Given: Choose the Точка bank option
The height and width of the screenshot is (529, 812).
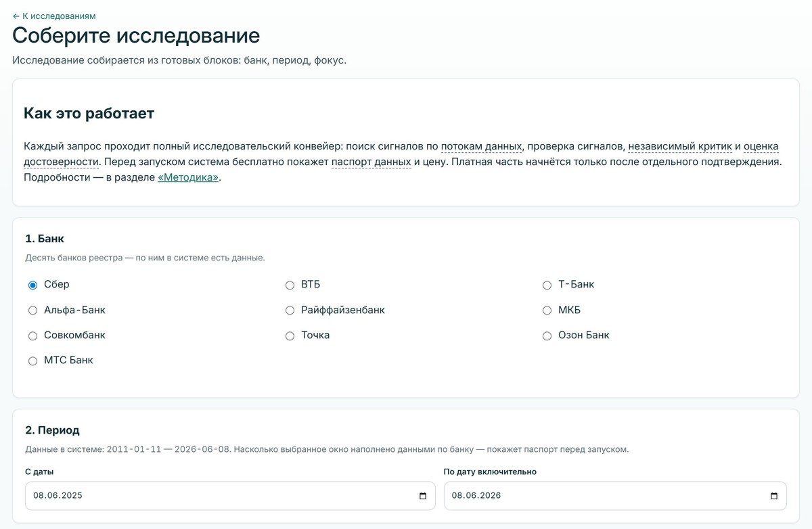Looking at the screenshot, I should 290,336.
